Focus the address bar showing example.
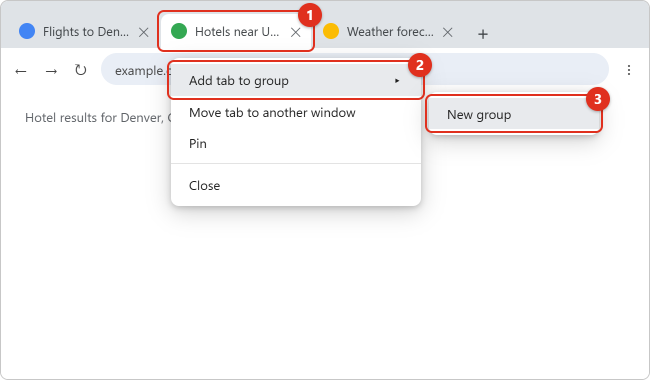 coord(355,70)
